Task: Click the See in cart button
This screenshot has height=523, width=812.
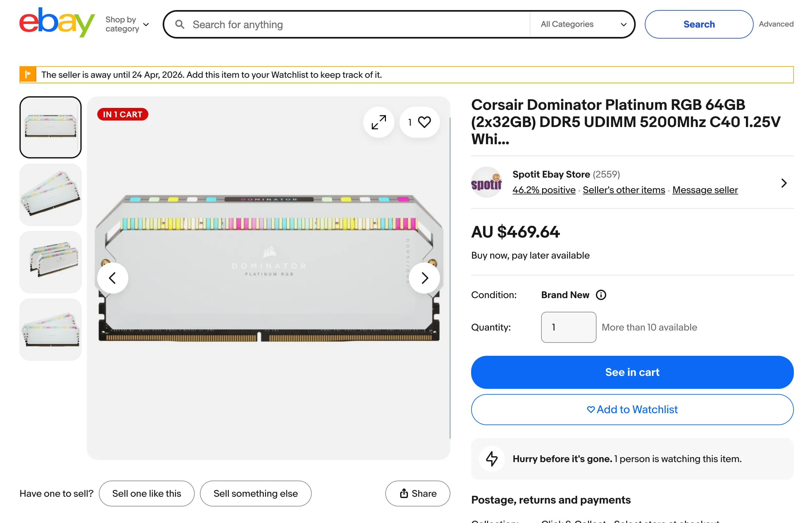Action: [x=632, y=372]
